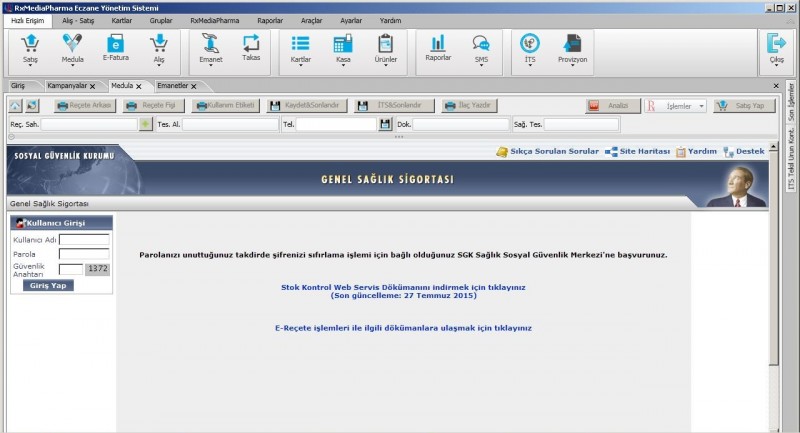
Task: Click the E-Fatura toolbar icon
Action: [116, 47]
